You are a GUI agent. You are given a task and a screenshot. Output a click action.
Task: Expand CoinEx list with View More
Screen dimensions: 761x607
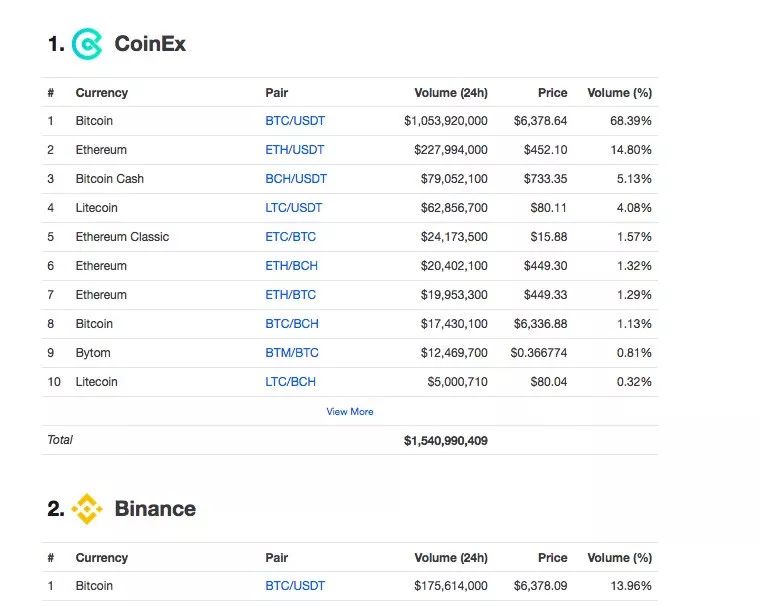[349, 411]
